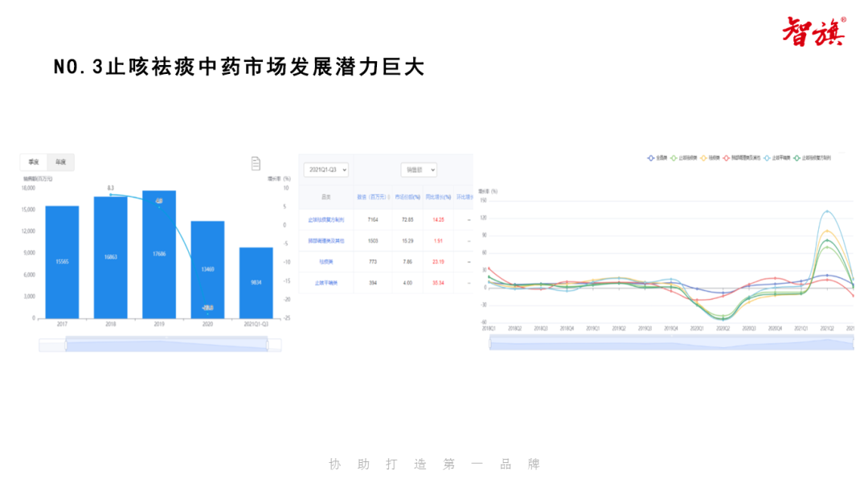Click the 8.3 growth-rate point above the 2018 bar
Viewport: 868px width, 487px height.
(111, 194)
